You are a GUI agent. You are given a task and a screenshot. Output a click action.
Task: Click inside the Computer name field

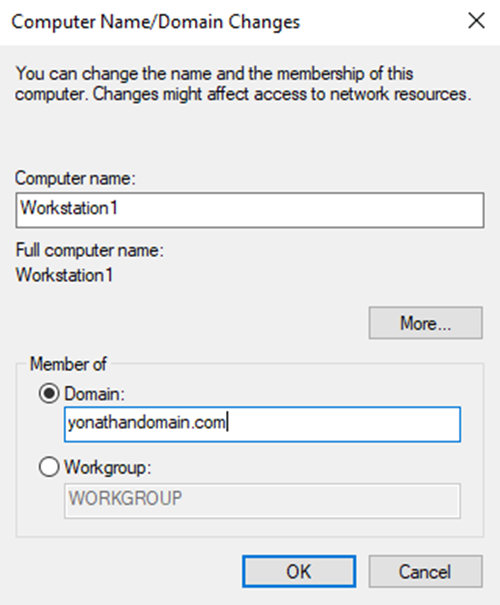(250, 210)
